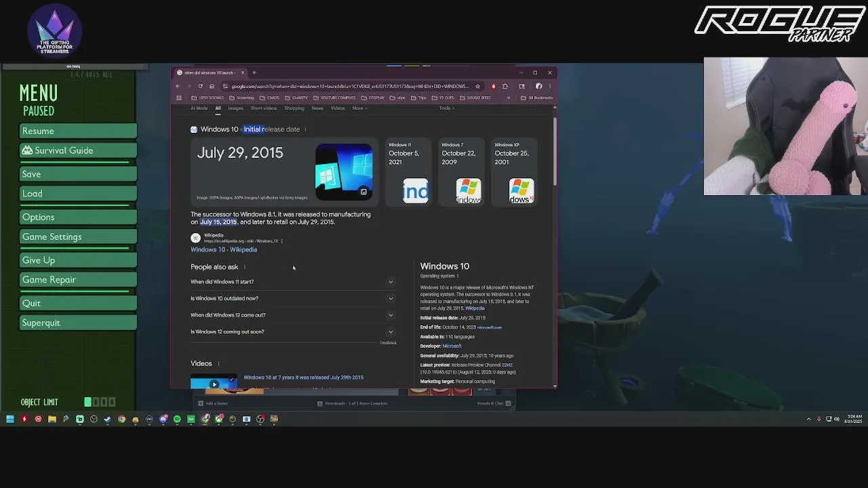Open 'Windows 10 at 7 years' video link
Screen dimensions: 868x488
pyautogui.click(x=303, y=378)
